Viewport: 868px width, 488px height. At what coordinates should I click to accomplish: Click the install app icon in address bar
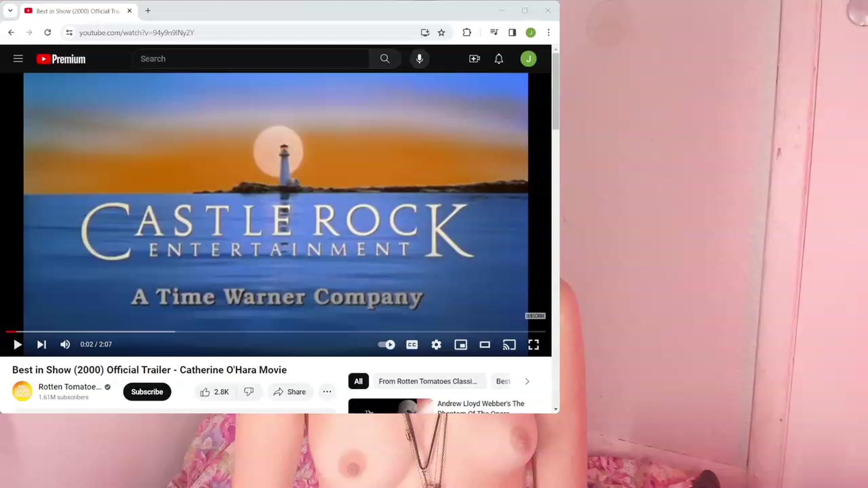click(425, 33)
